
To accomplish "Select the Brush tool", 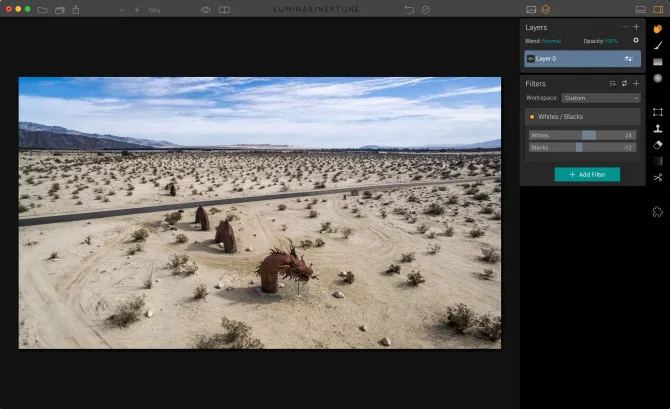I will pyautogui.click(x=658, y=45).
